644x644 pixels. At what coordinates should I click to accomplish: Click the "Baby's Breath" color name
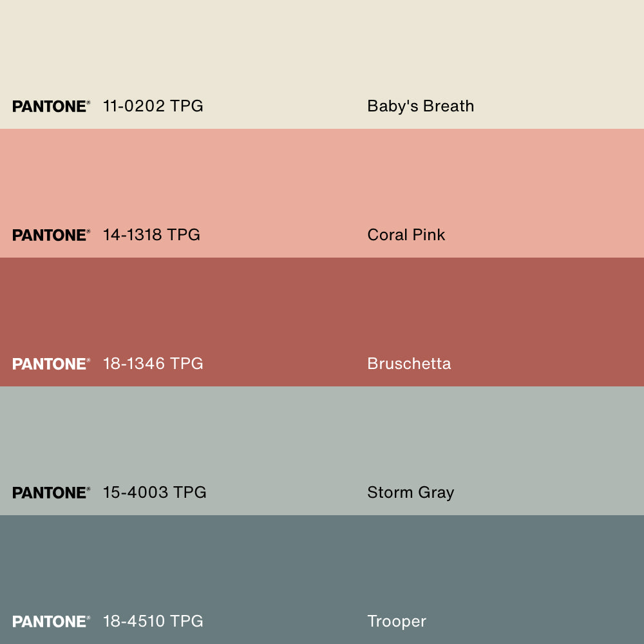point(421,106)
